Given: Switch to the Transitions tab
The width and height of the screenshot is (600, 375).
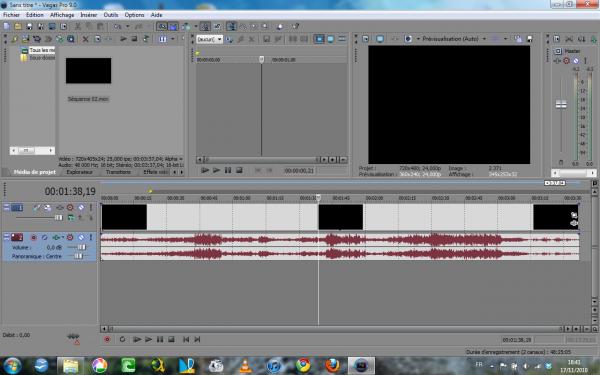Looking at the screenshot, I should pyautogui.click(x=118, y=172).
